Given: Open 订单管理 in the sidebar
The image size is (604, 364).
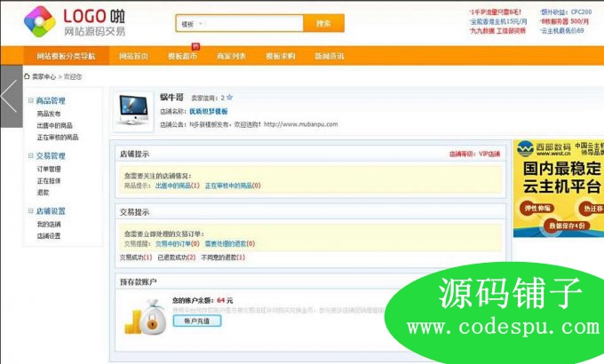Looking at the screenshot, I should 49,169.
